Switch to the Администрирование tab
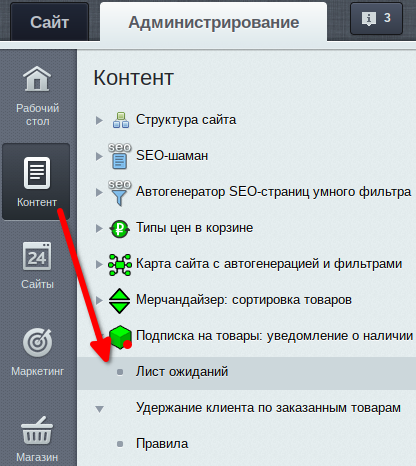This screenshot has height=466, width=416. tap(214, 22)
